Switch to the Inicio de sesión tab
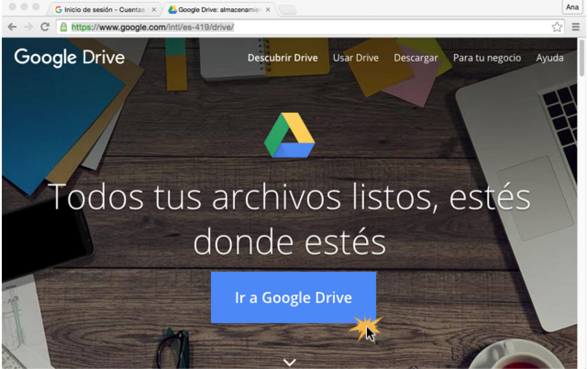Screen dimensions: 588x369 point(104,10)
